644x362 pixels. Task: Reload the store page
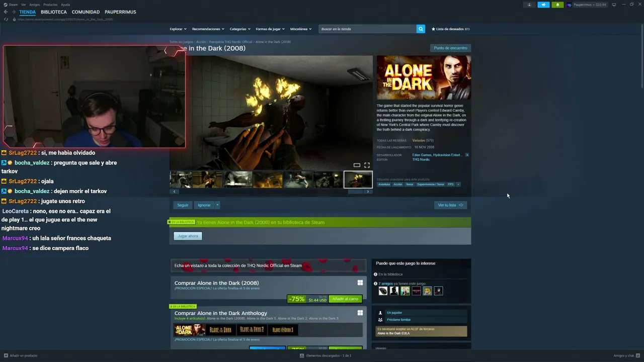tap(6, 19)
